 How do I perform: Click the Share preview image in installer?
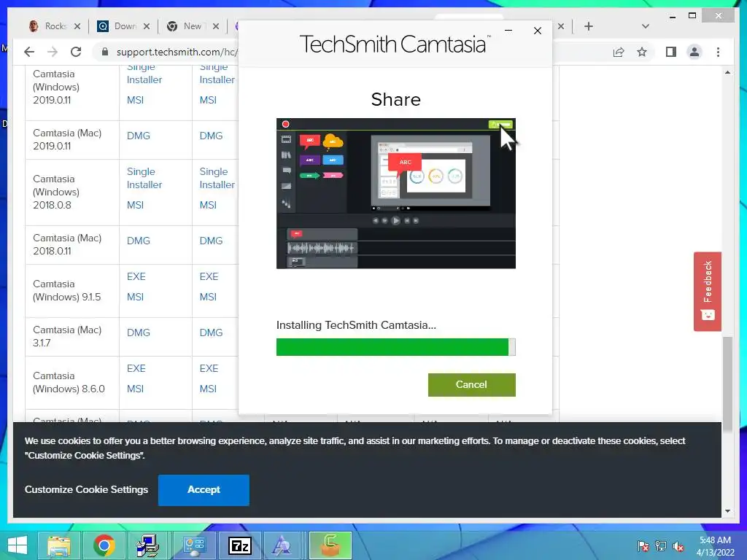click(x=396, y=193)
